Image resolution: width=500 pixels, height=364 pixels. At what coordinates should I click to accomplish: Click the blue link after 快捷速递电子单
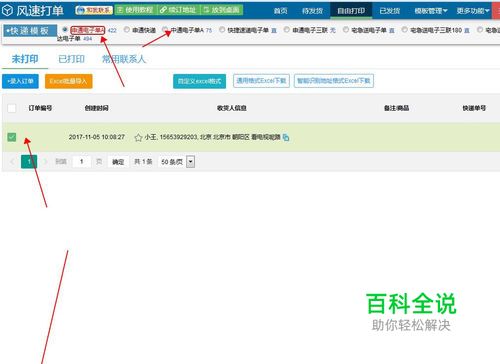[x=274, y=30]
